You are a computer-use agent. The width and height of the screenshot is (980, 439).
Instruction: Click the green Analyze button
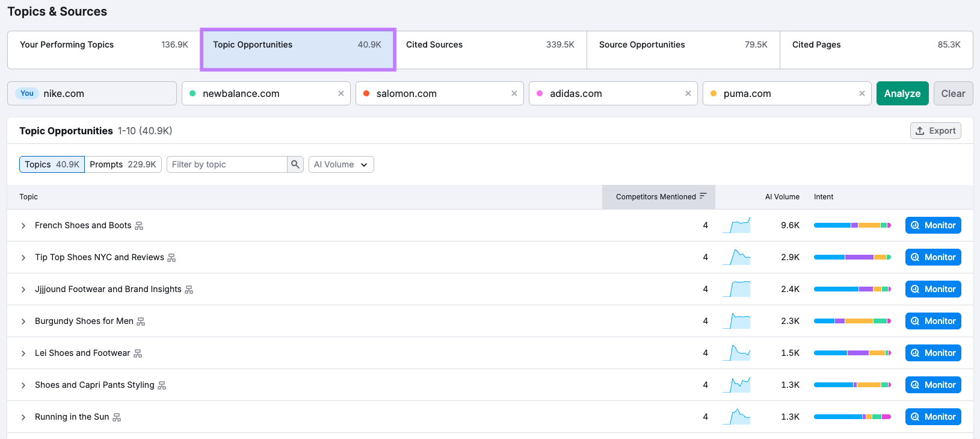[x=902, y=93]
